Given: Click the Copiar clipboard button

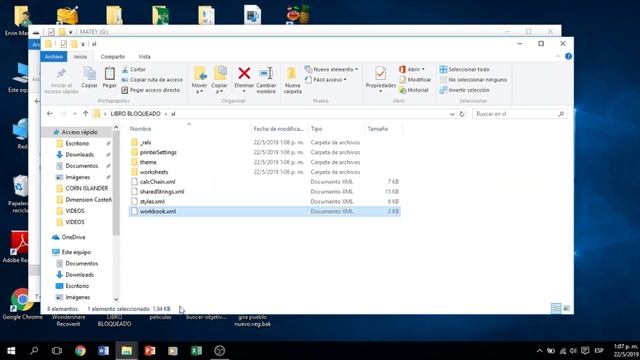Looking at the screenshot, I should [89, 77].
